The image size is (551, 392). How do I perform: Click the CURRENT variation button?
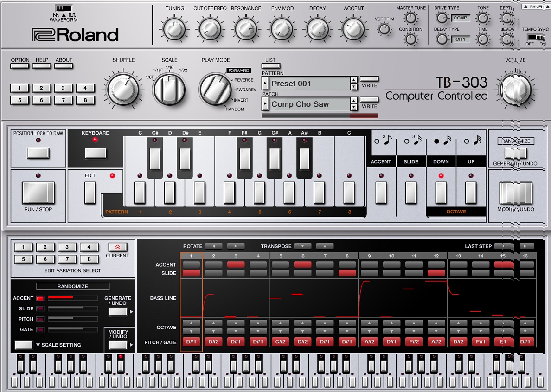[117, 247]
